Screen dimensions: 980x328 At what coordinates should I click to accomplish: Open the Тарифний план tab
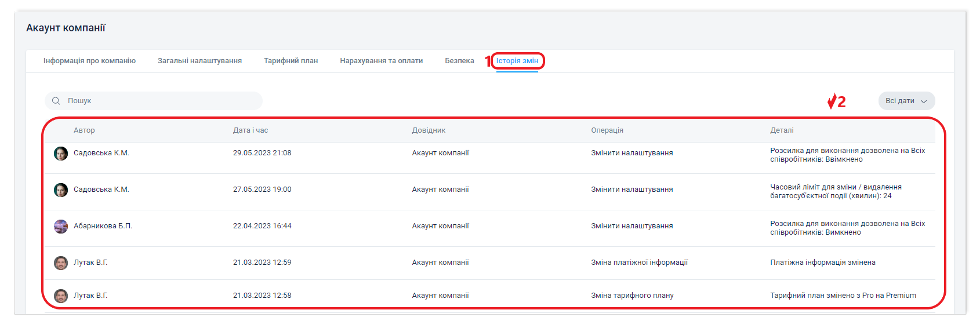pos(291,61)
